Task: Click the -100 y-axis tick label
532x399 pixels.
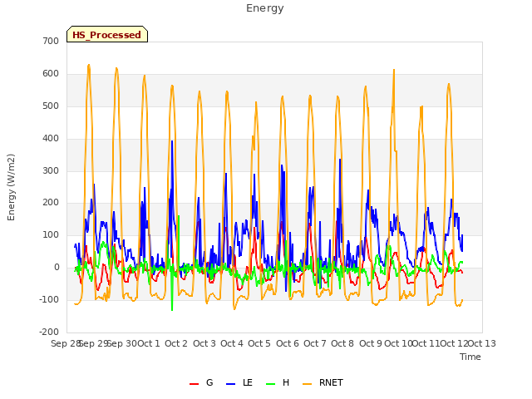Action: (x=49, y=299)
